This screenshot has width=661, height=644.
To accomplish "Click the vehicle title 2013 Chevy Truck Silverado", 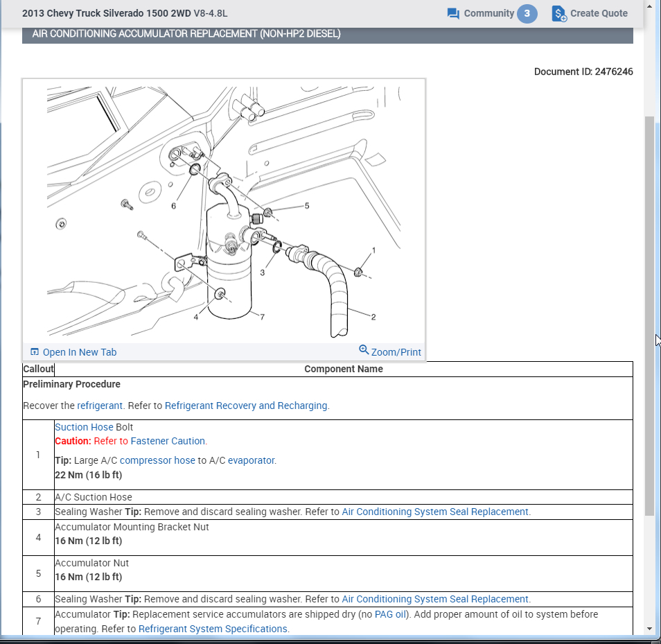I will (124, 13).
